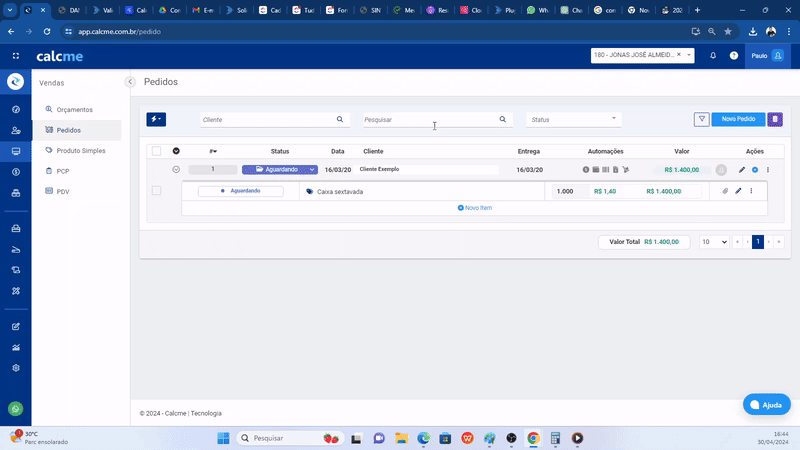The width and height of the screenshot is (800, 450).
Task: Open the Status filter dropdown
Action: coord(574,119)
